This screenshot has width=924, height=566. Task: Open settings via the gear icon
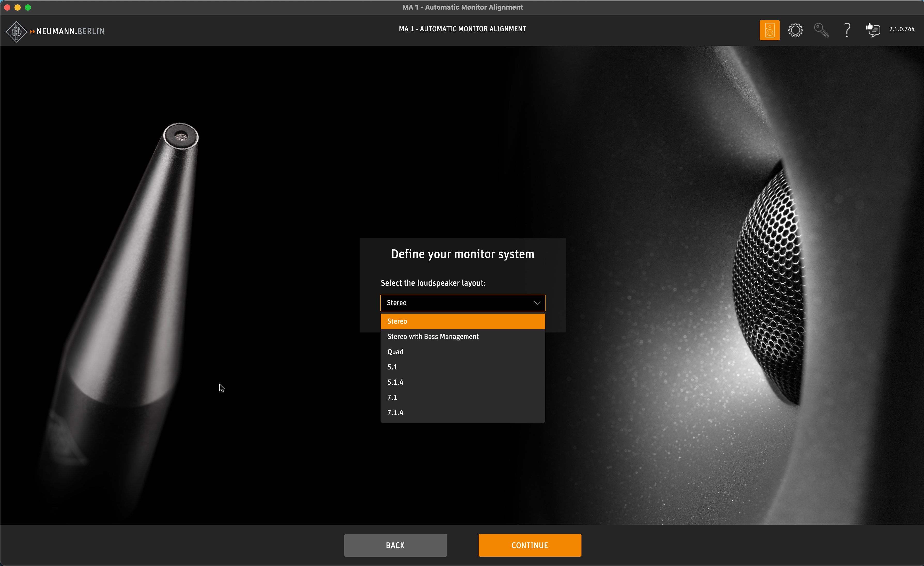(795, 30)
